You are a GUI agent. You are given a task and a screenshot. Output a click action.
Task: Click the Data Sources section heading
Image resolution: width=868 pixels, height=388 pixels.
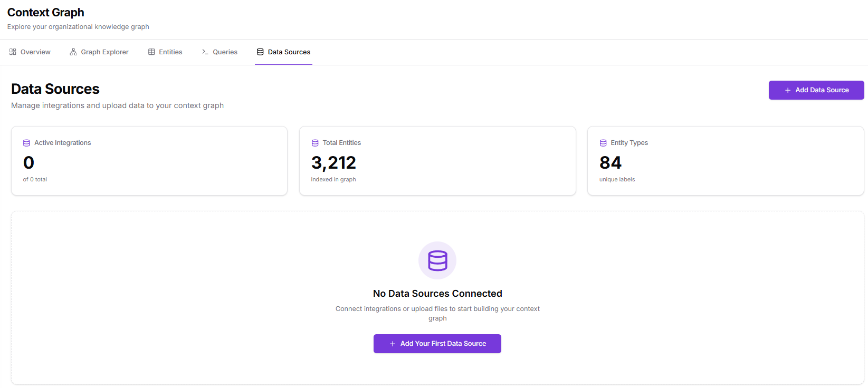[x=55, y=89]
